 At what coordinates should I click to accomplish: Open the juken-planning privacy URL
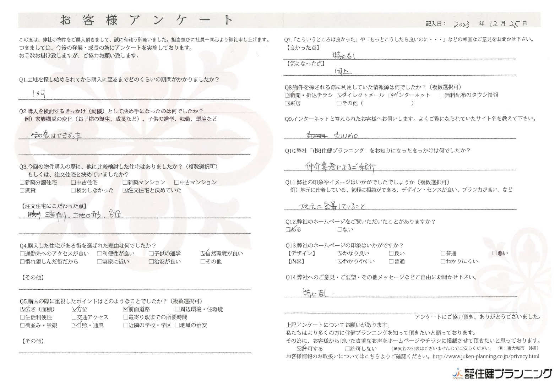click(x=486, y=356)
